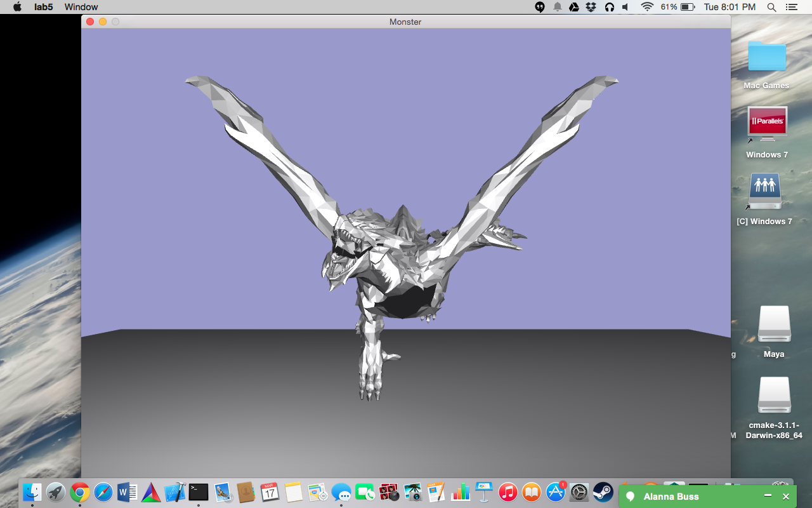Close the Alanna Buss chat popup
Image resolution: width=812 pixels, height=508 pixels.
click(786, 497)
